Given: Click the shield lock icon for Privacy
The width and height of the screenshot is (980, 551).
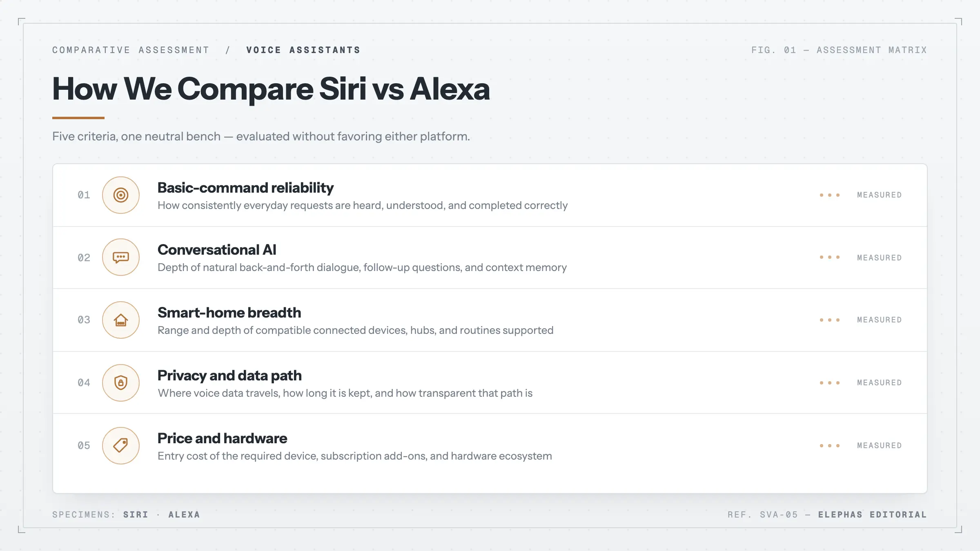Looking at the screenshot, I should (121, 383).
